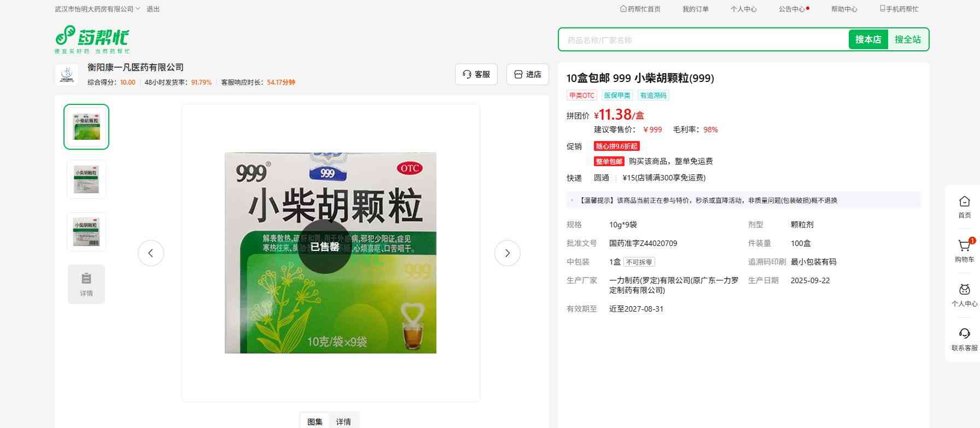Screen dimensions: 980x428
Task: Focus the product name search field
Action: click(703, 40)
